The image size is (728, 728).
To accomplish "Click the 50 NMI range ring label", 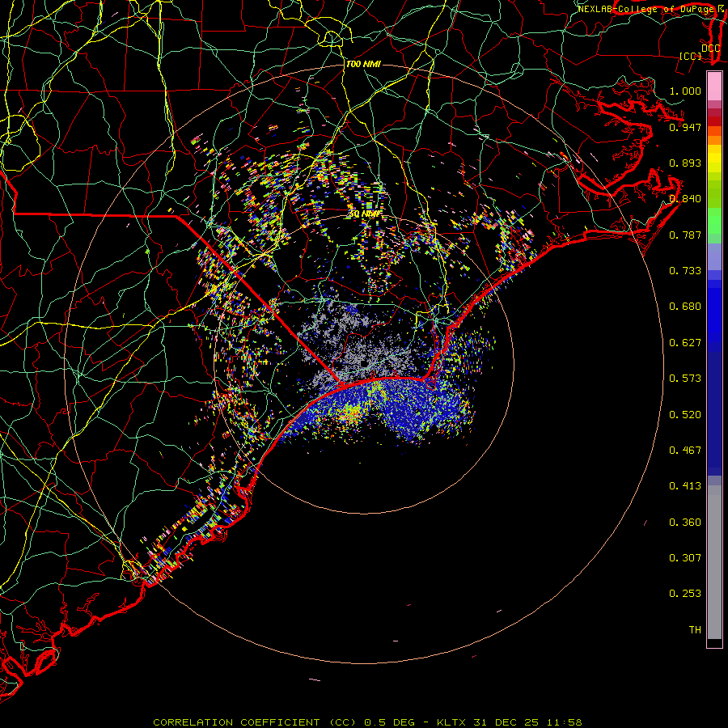I will point(365,214).
